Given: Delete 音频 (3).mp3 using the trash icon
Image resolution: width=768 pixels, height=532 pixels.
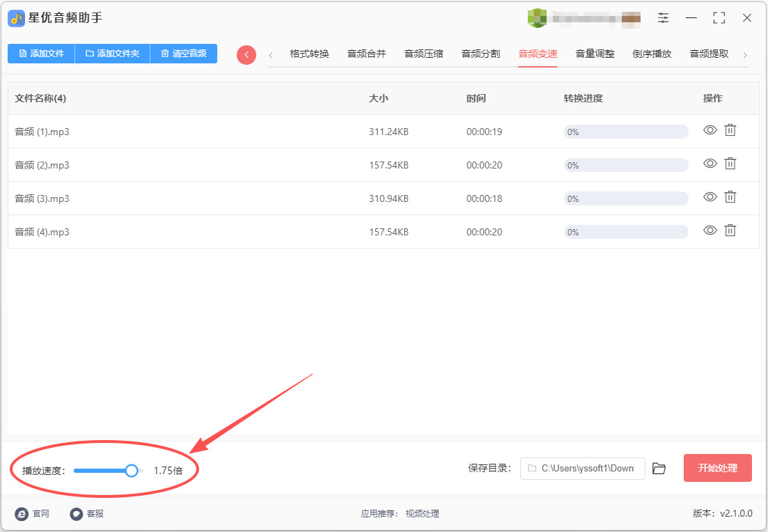Looking at the screenshot, I should click(730, 196).
